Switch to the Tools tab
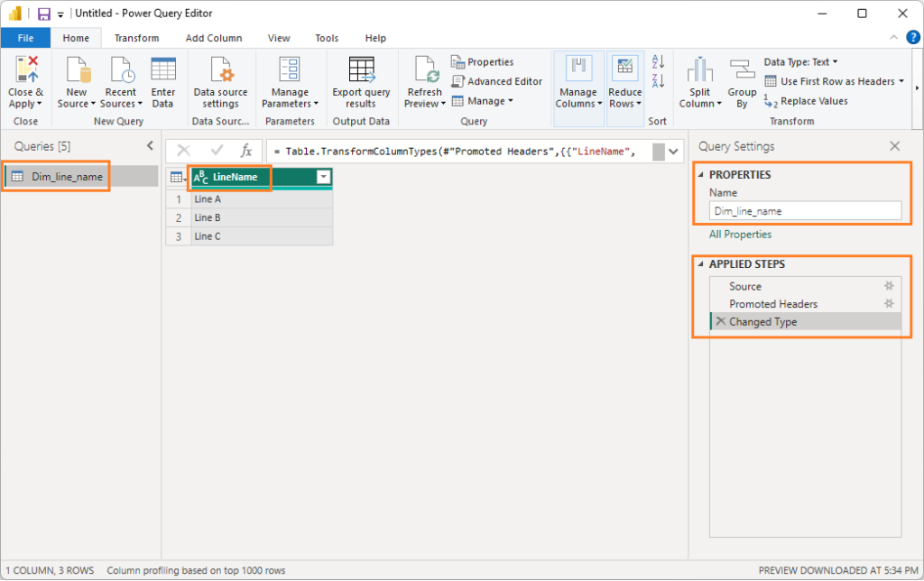 (x=327, y=38)
